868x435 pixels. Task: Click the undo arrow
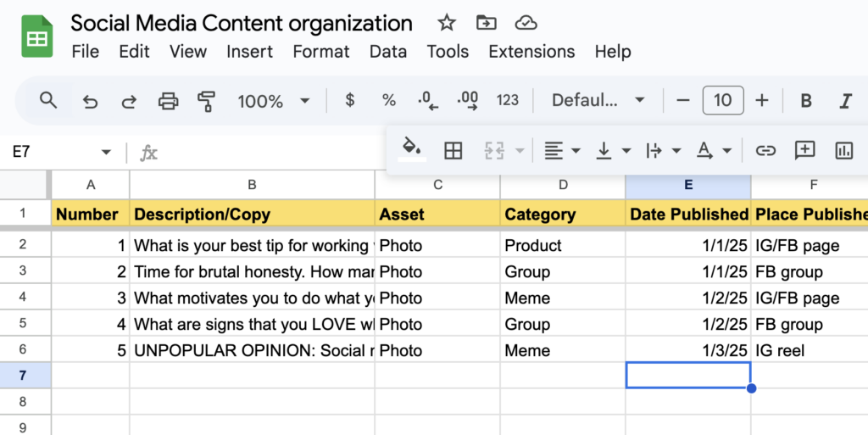pyautogui.click(x=90, y=101)
